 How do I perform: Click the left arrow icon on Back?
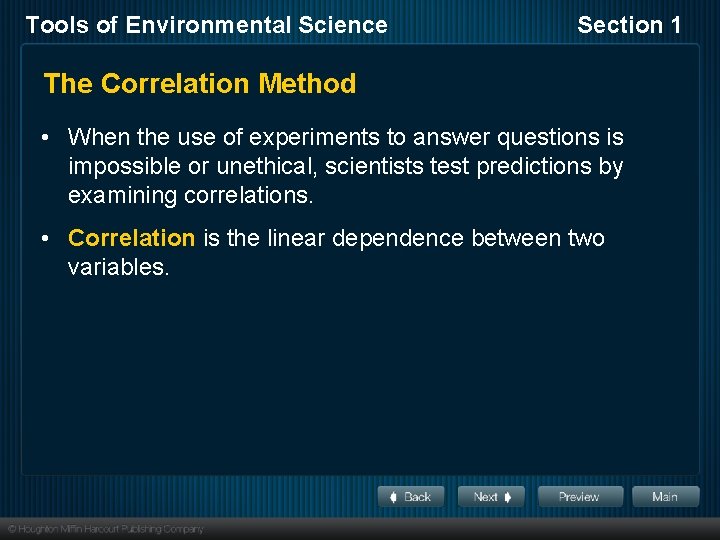coord(393,497)
